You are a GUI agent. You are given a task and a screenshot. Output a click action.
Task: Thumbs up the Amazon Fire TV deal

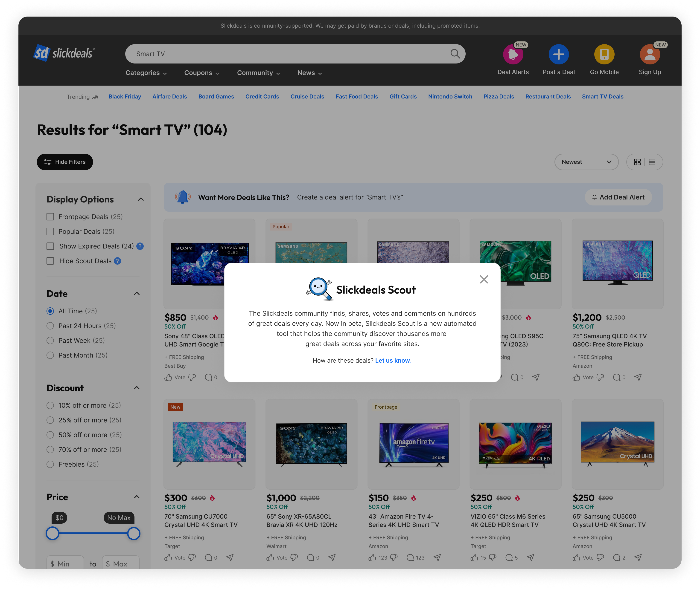coord(372,558)
